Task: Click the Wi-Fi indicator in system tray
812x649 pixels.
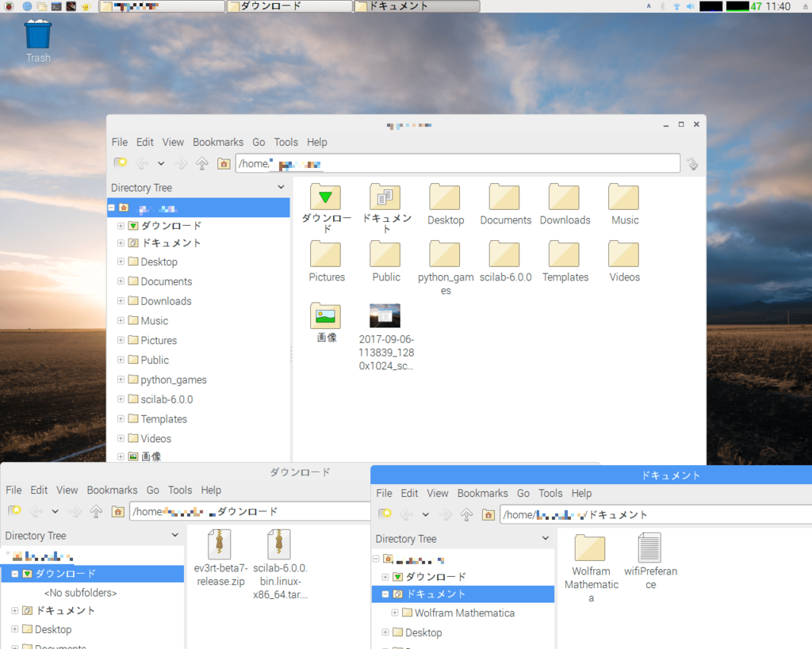Action: tap(676, 6)
